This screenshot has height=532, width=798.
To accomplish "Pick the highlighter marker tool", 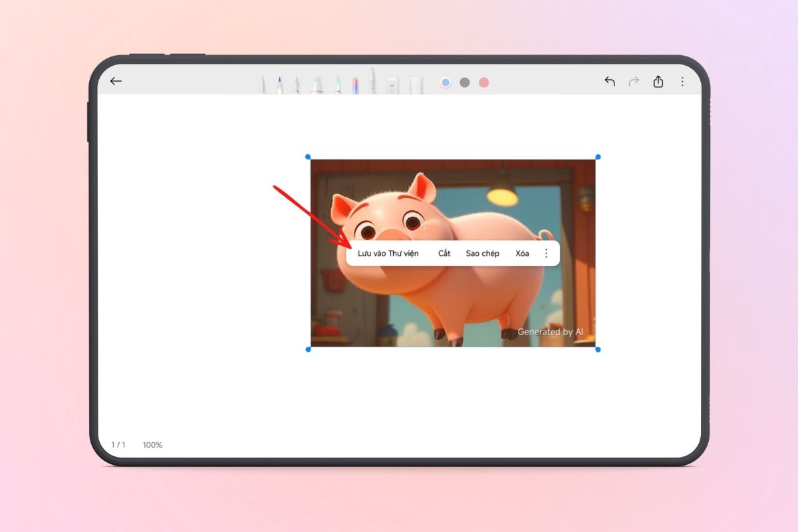I will pos(317,84).
